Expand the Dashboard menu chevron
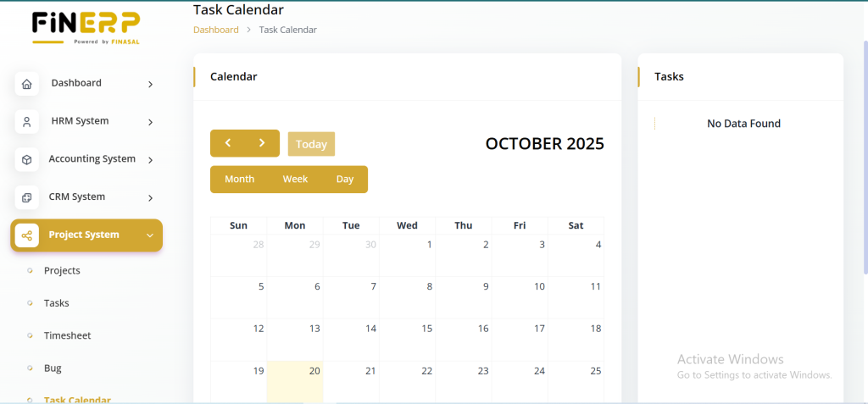The width and height of the screenshot is (868, 404). (x=150, y=84)
